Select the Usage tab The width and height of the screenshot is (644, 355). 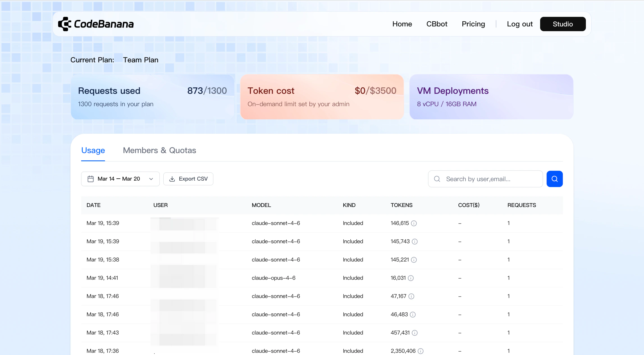[x=93, y=151]
